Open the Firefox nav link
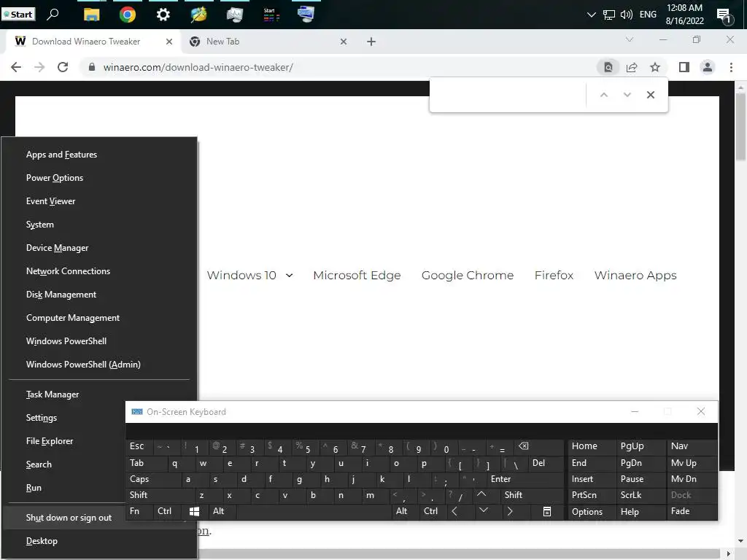Screen dimensions: 747x560 coord(554,275)
